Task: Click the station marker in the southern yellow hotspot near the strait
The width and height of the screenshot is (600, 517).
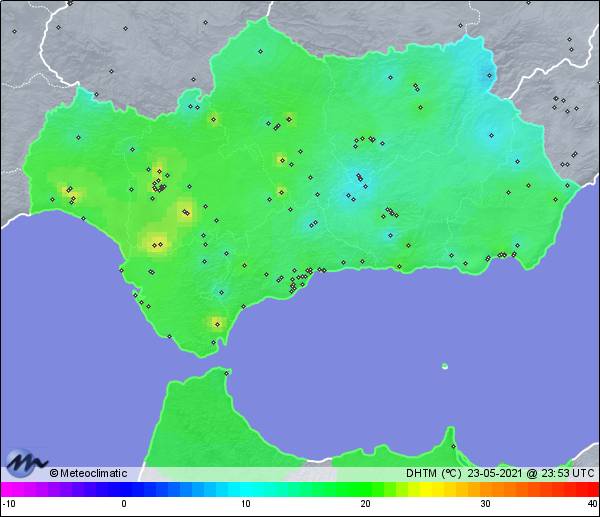Action: pyautogui.click(x=217, y=322)
